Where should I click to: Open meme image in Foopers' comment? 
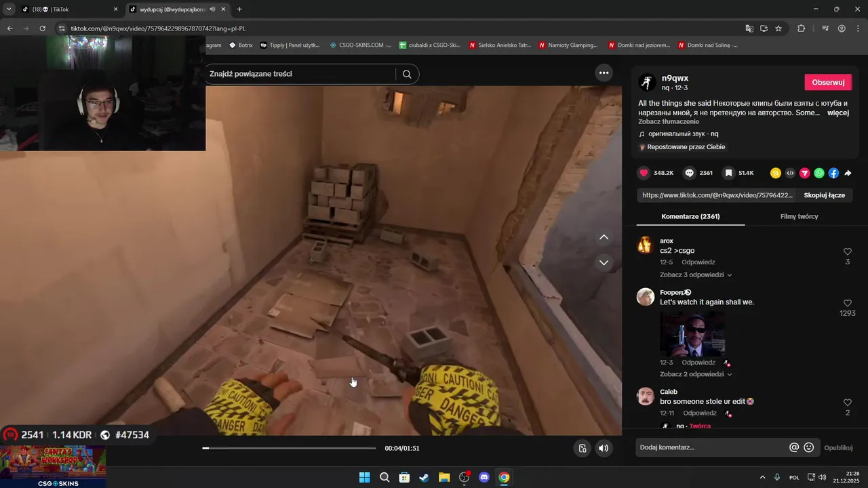(692, 333)
